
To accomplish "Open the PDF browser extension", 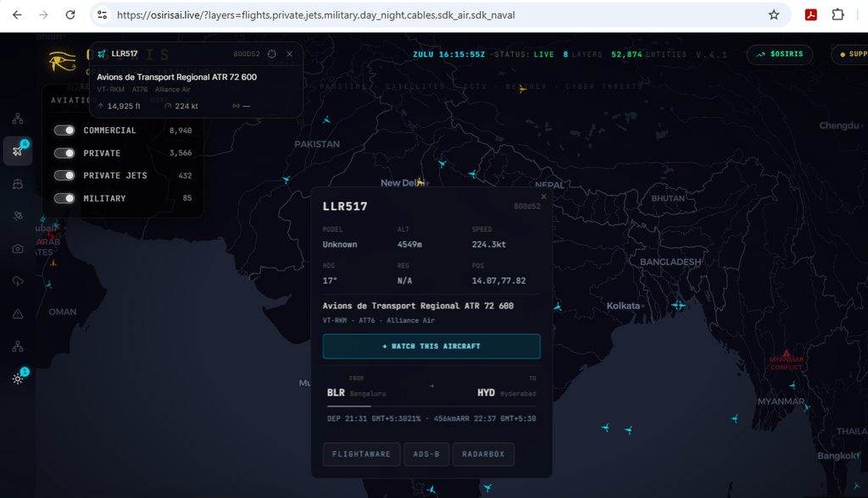I will click(x=811, y=15).
